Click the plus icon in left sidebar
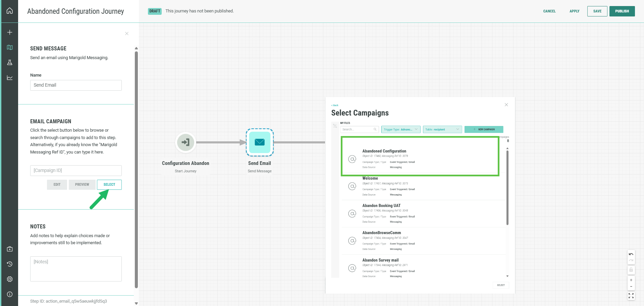Viewport: 644px width, 306px height. coord(10,32)
